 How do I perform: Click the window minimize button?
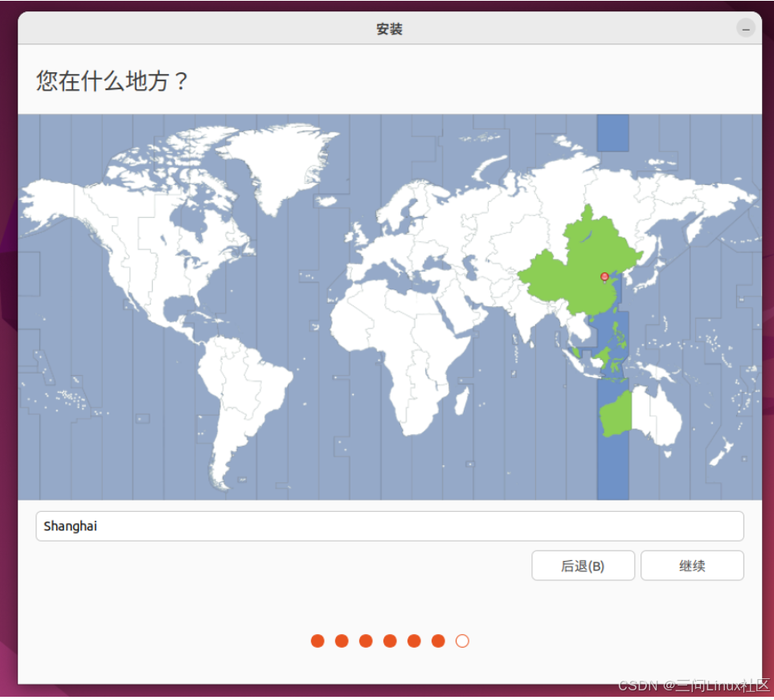tap(746, 29)
